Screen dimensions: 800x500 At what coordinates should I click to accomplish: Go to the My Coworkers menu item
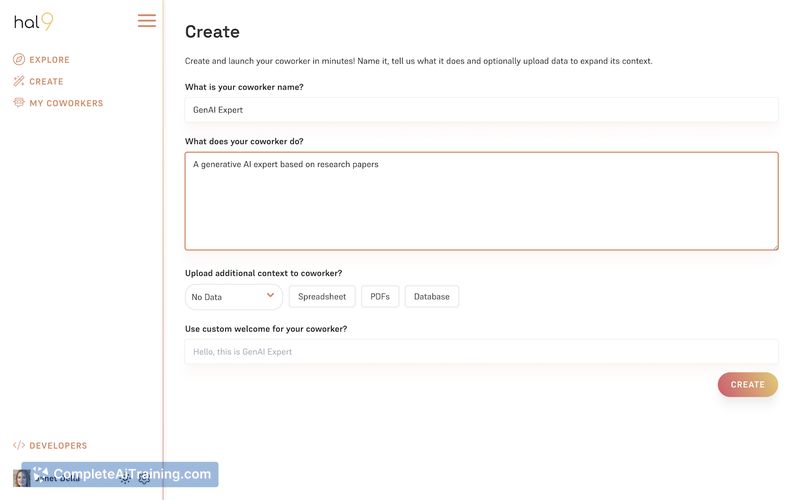(66, 103)
